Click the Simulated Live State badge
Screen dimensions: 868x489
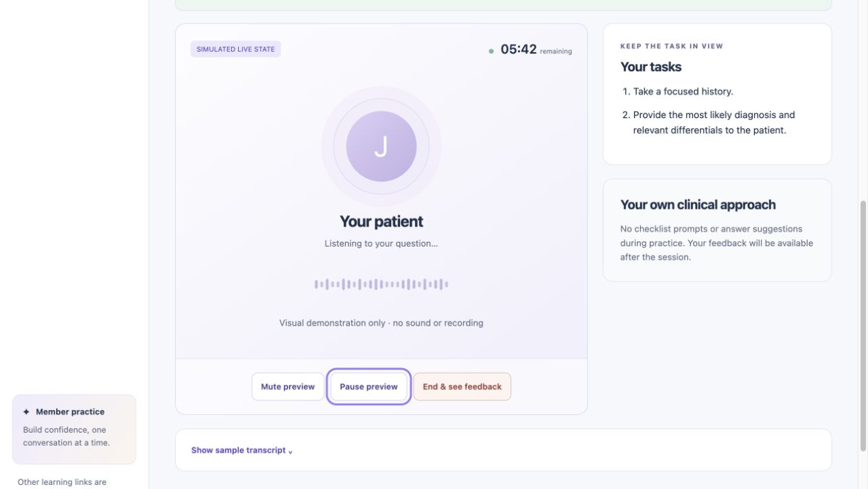[235, 49]
